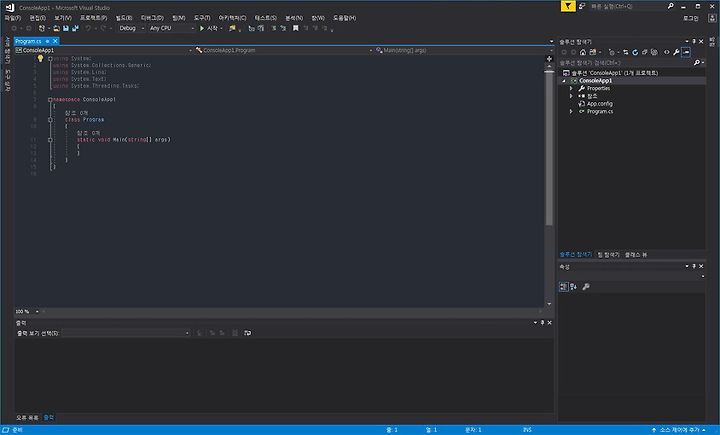
Task: Open the ConsoleApp1 project navigation dropdown in the editor
Action: click(103, 50)
